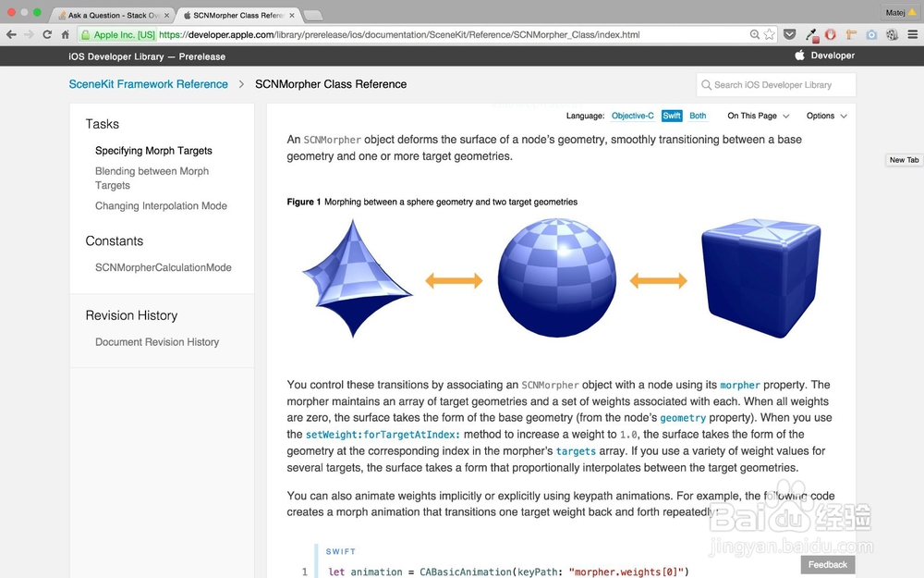Screen dimensions: 924x578
Task: Switch language to Objective-C
Action: [x=632, y=116]
